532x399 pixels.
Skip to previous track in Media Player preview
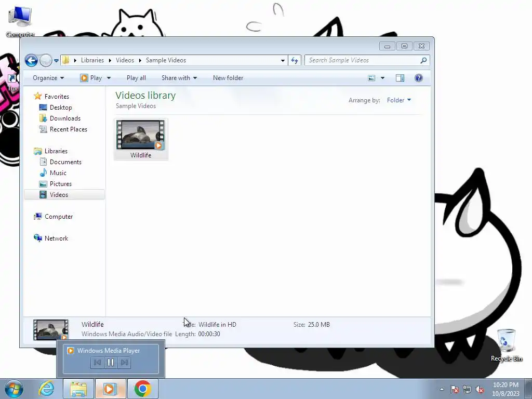(x=97, y=362)
